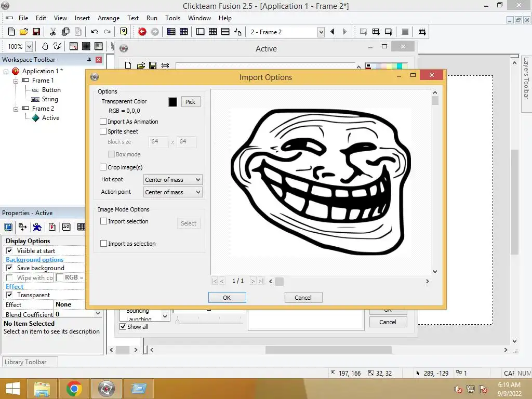532x399 pixels.
Task: Click the Undo arrow icon
Action: (95, 32)
